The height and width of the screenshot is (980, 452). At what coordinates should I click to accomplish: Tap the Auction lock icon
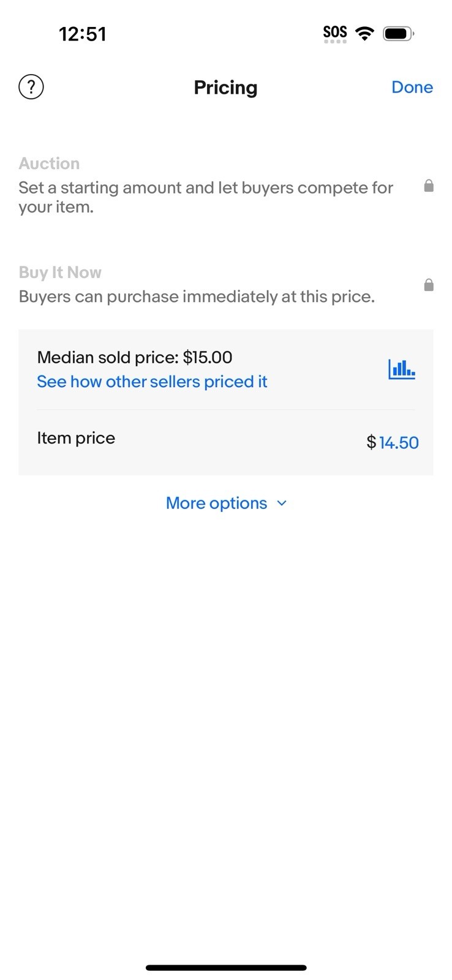click(429, 186)
